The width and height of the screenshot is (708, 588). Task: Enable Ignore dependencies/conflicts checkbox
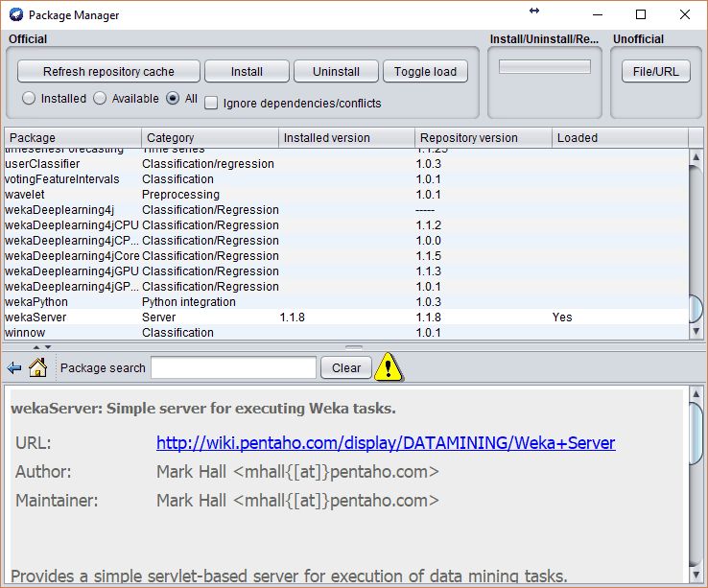(x=211, y=103)
